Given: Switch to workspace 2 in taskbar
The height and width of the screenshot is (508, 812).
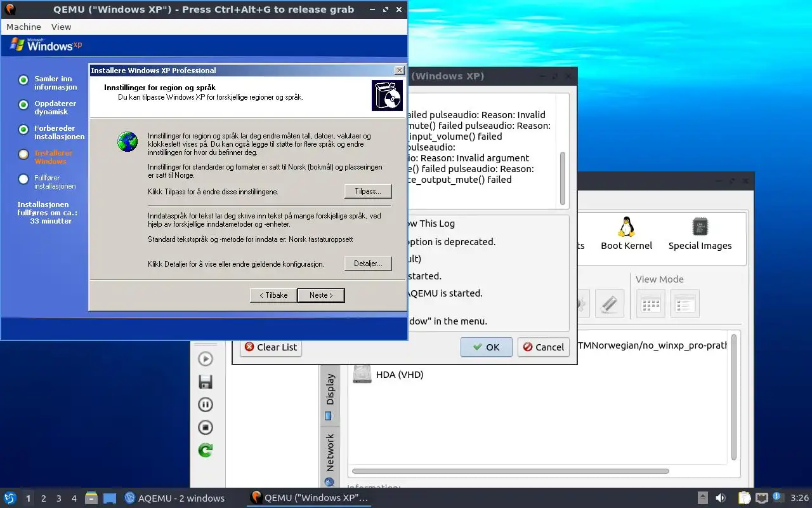Looking at the screenshot, I should coord(44,498).
